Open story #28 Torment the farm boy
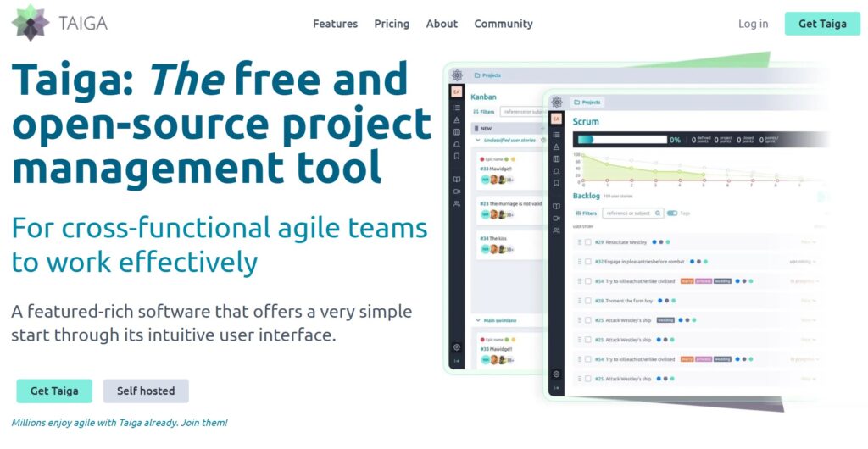The height and width of the screenshot is (449, 868). 624,301
